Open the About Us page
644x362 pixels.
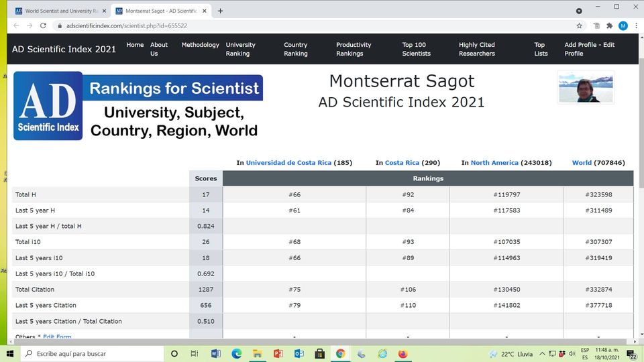click(158, 49)
